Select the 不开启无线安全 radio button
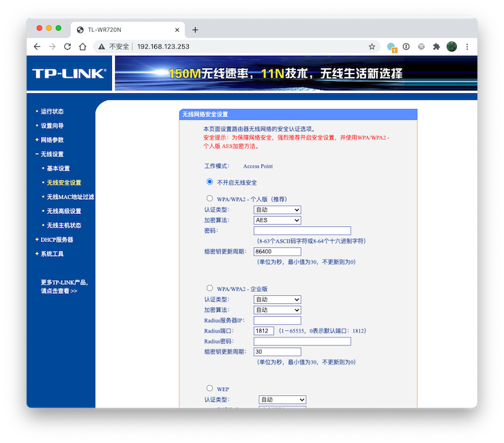 pos(209,182)
